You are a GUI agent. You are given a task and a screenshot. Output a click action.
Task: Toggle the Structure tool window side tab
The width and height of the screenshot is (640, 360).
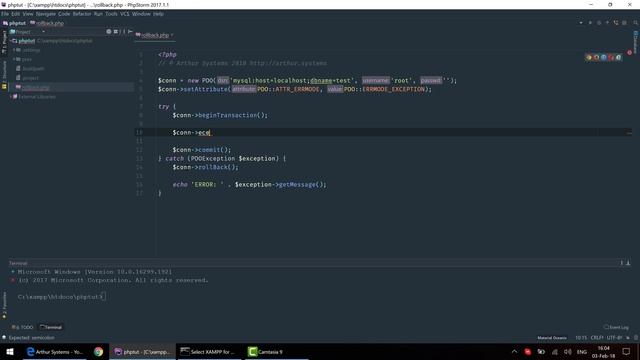tap(4, 70)
